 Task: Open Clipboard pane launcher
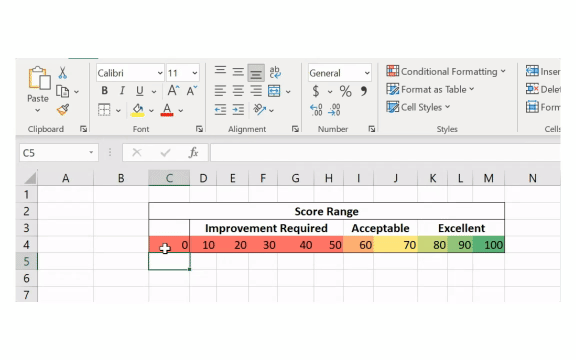coord(84,129)
